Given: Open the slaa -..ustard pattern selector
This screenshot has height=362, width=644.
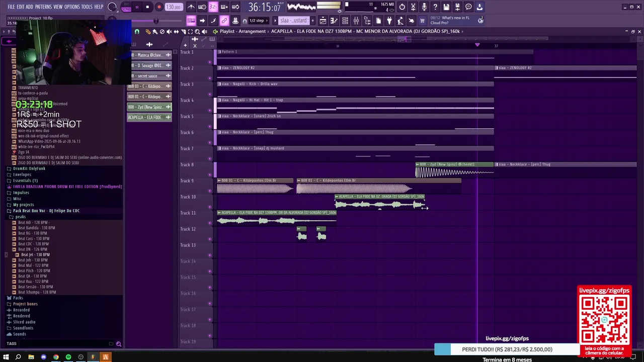Looking at the screenshot, I should pos(294,21).
